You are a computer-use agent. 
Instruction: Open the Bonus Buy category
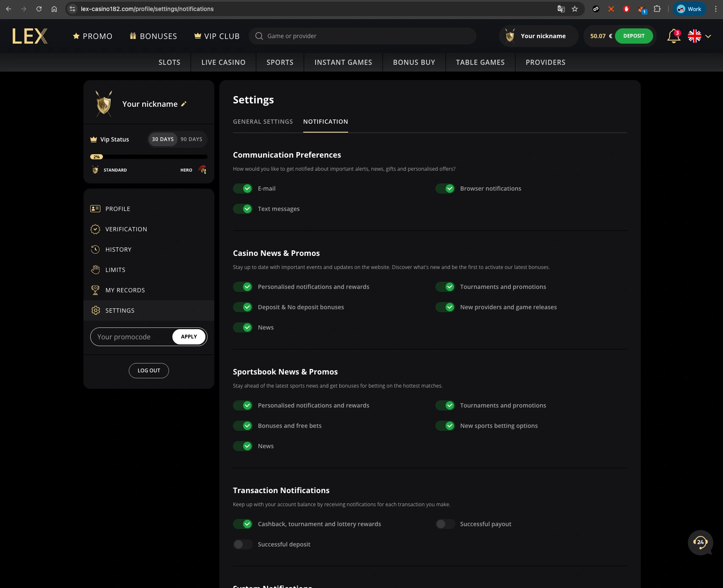414,62
